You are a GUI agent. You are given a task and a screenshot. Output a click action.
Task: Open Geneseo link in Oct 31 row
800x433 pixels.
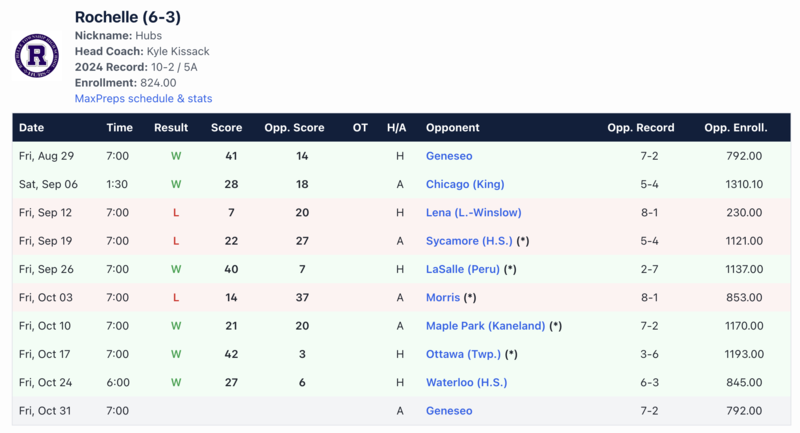point(449,411)
